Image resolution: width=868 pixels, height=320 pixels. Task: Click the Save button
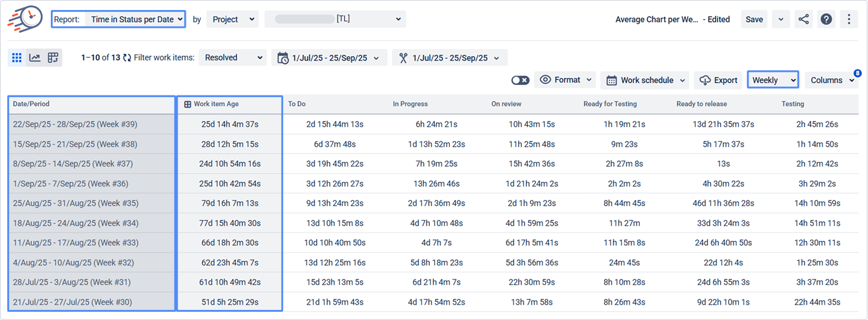(754, 19)
